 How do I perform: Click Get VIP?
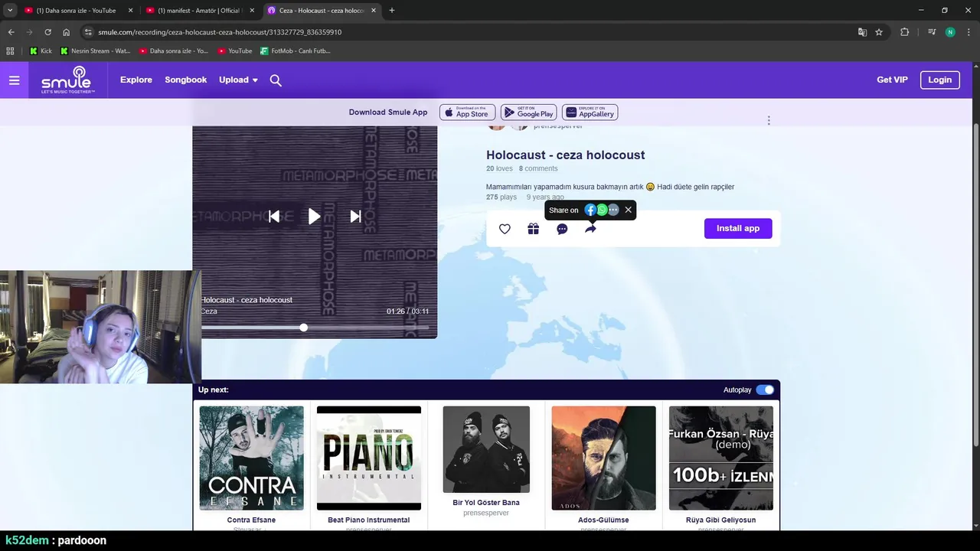[892, 80]
